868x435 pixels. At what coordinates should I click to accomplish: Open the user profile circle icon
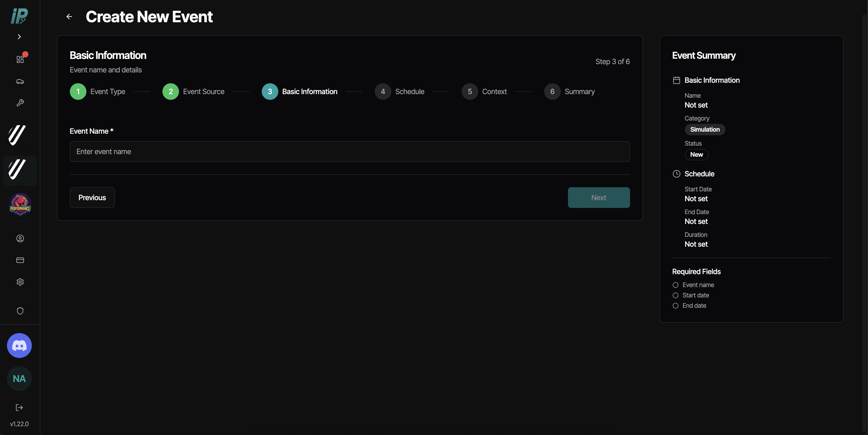20,238
